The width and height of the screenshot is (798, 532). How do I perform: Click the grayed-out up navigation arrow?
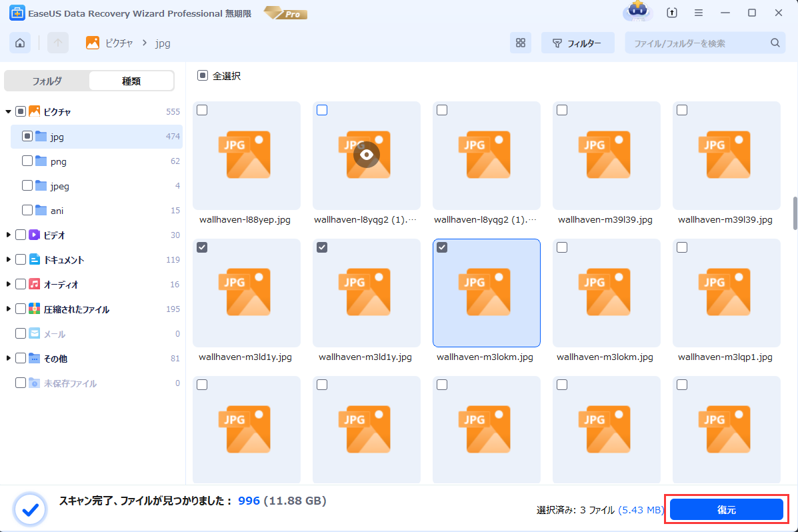click(x=57, y=42)
